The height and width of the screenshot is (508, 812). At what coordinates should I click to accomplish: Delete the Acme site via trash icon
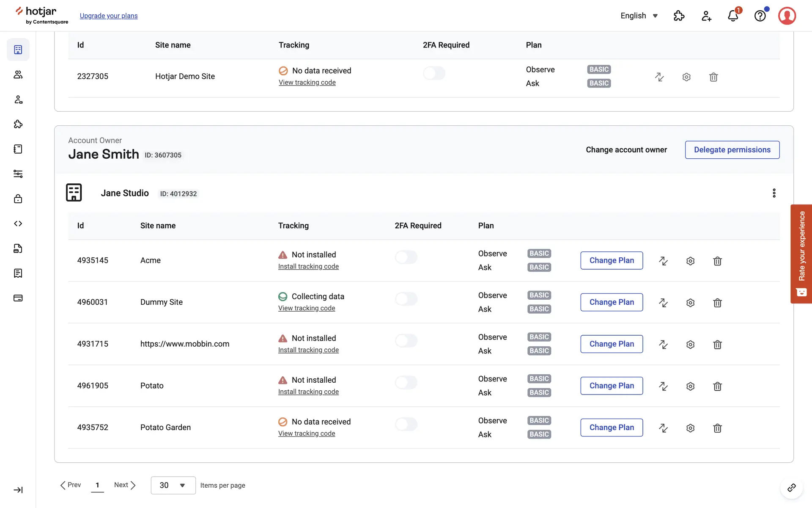tap(717, 261)
